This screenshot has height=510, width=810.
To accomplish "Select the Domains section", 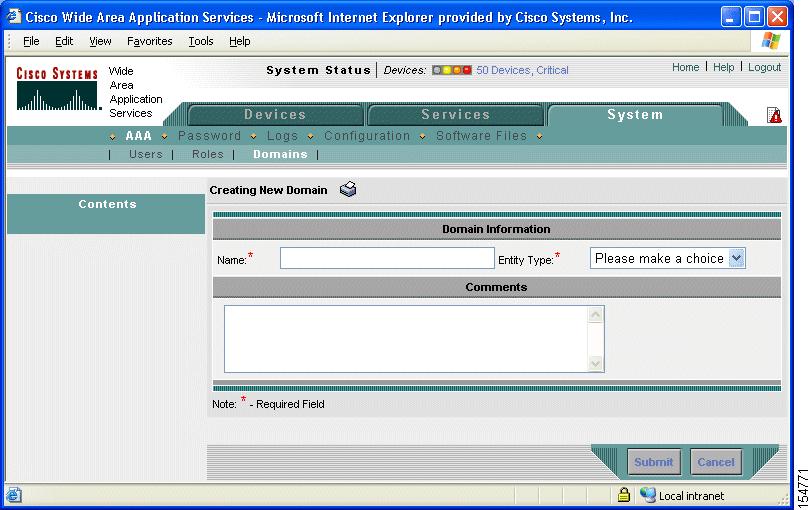I will (280, 154).
